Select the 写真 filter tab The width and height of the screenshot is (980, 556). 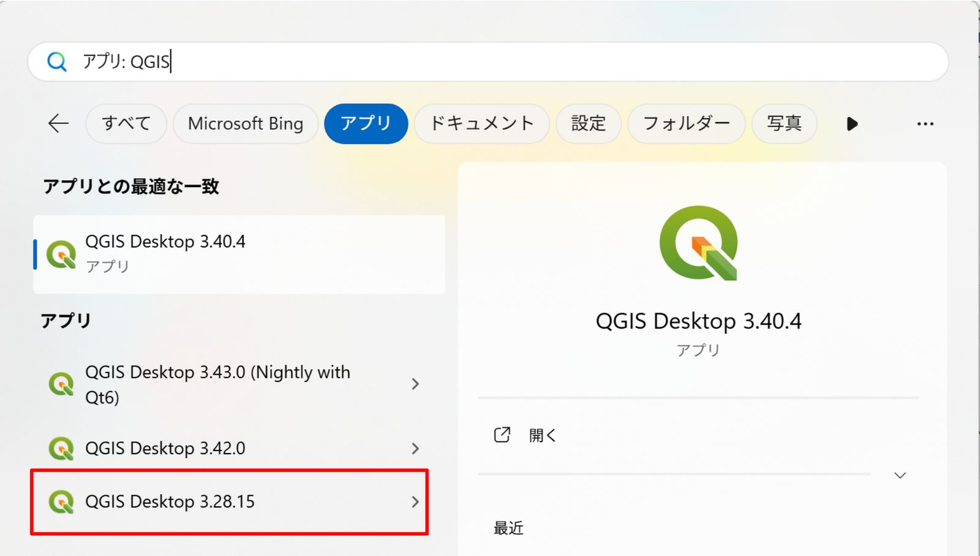[x=784, y=123]
